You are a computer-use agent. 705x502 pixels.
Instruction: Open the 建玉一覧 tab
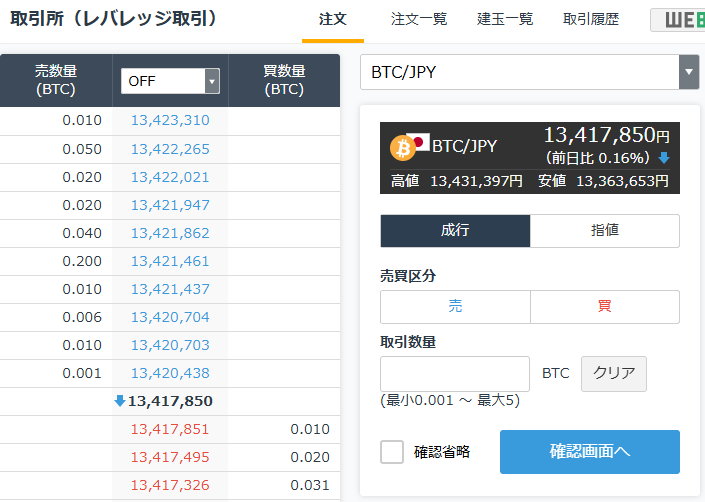pos(505,19)
